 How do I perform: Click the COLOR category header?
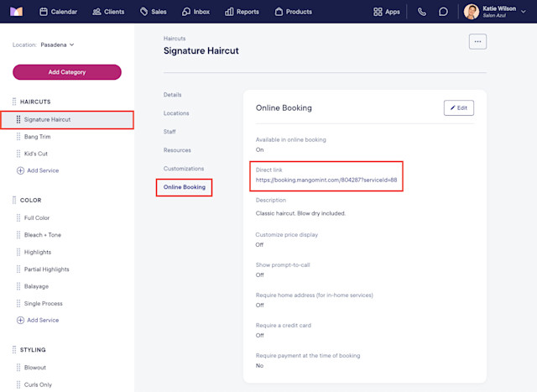click(x=30, y=200)
